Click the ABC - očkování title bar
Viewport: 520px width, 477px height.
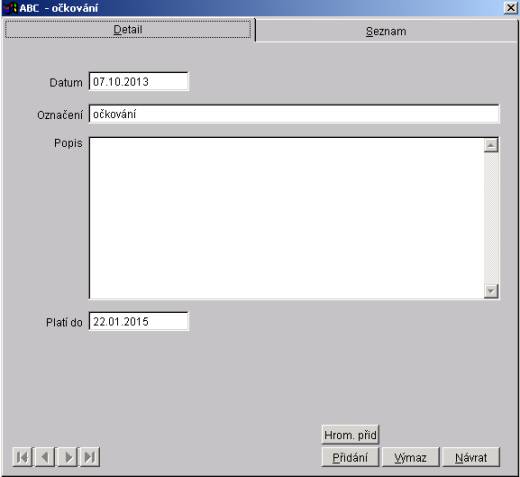point(260,8)
